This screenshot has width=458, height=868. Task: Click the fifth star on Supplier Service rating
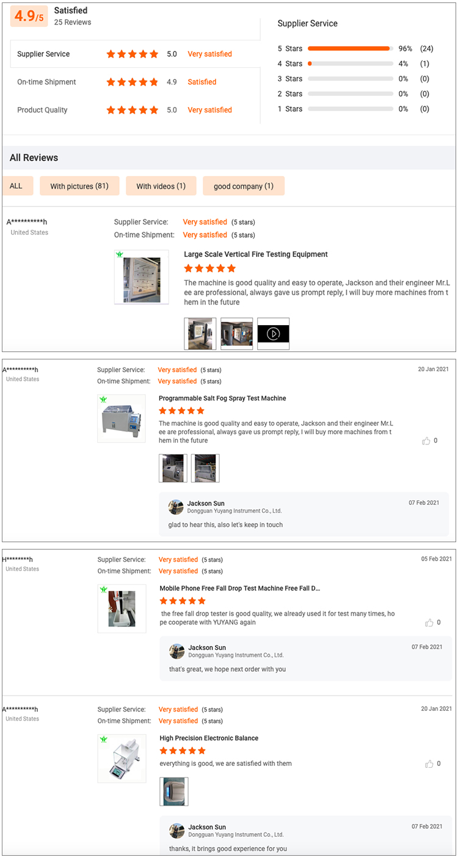click(154, 54)
